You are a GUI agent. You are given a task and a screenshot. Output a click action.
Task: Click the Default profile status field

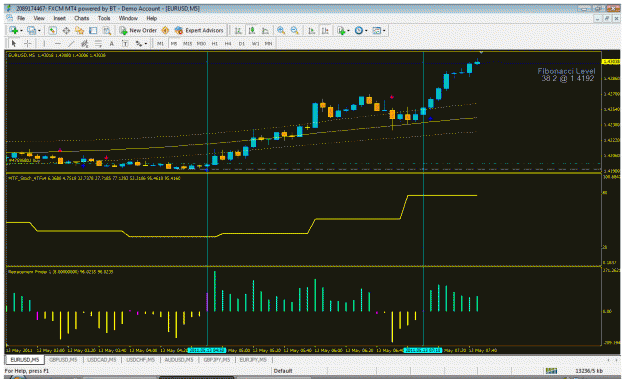[283, 371]
